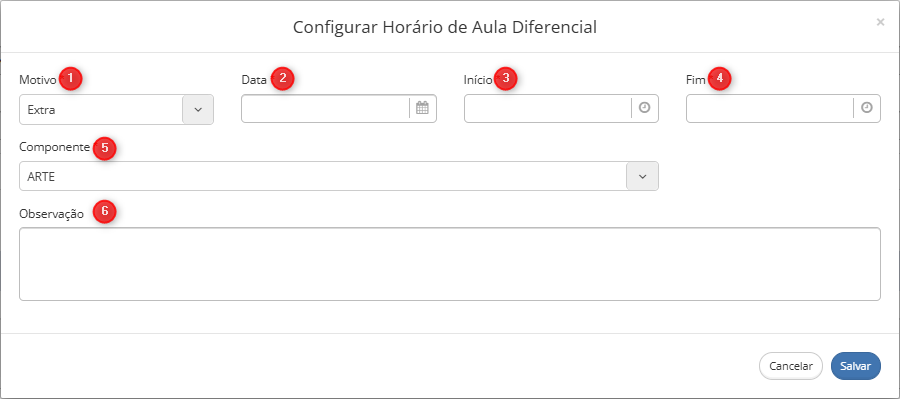This screenshot has width=900, height=399.
Task: Open the calendar picker in the Data field
Action: (x=422, y=108)
